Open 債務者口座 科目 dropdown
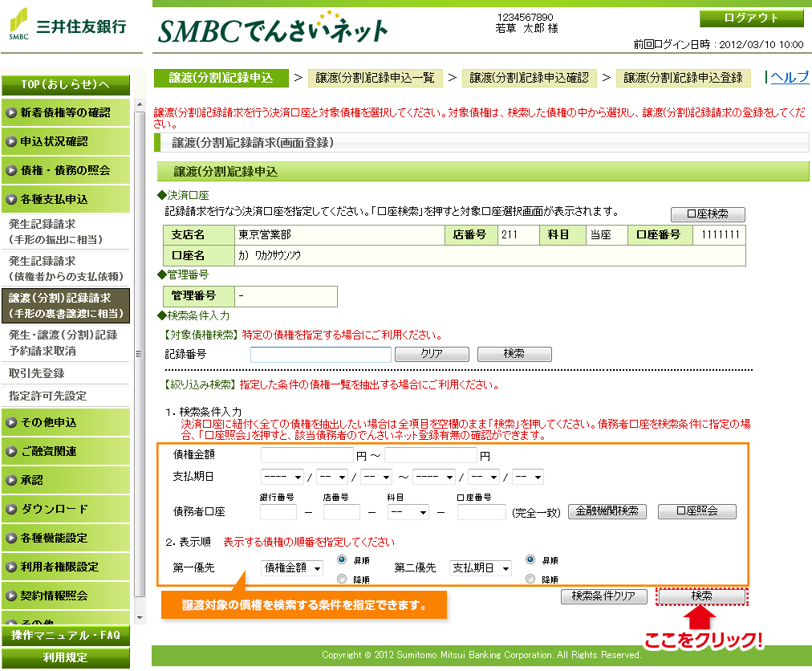The width and height of the screenshot is (812, 671). (x=408, y=512)
